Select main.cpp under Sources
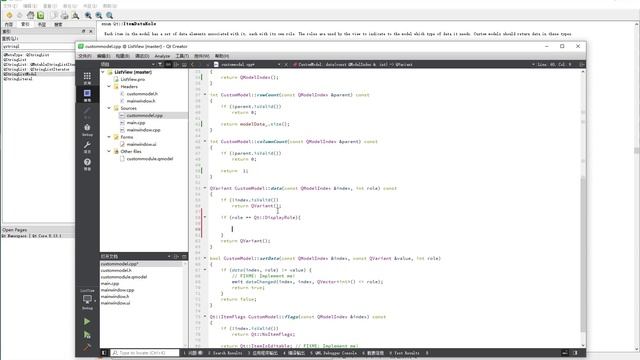640x360 pixels. click(136, 122)
